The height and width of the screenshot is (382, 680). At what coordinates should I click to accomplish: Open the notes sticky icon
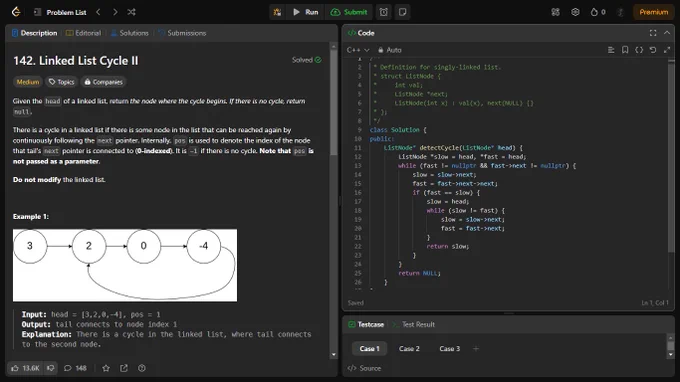402,12
